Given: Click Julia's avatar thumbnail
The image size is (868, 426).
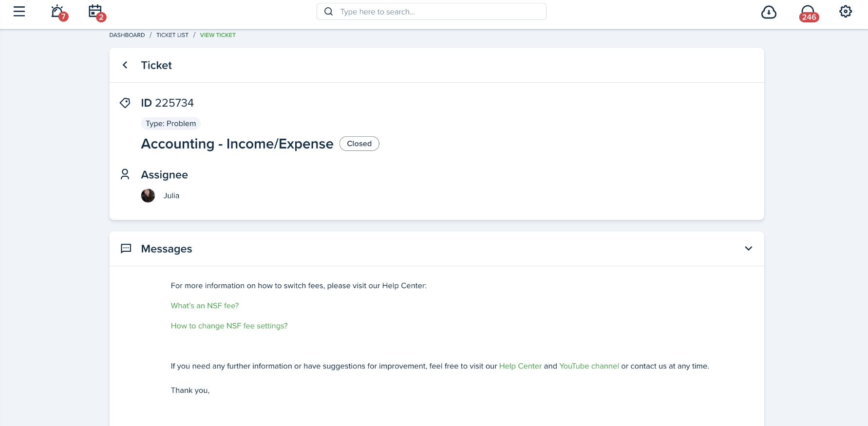Looking at the screenshot, I should point(148,196).
